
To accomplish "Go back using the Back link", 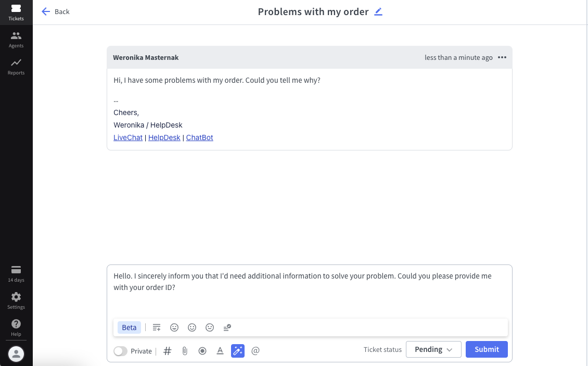I will tap(56, 11).
